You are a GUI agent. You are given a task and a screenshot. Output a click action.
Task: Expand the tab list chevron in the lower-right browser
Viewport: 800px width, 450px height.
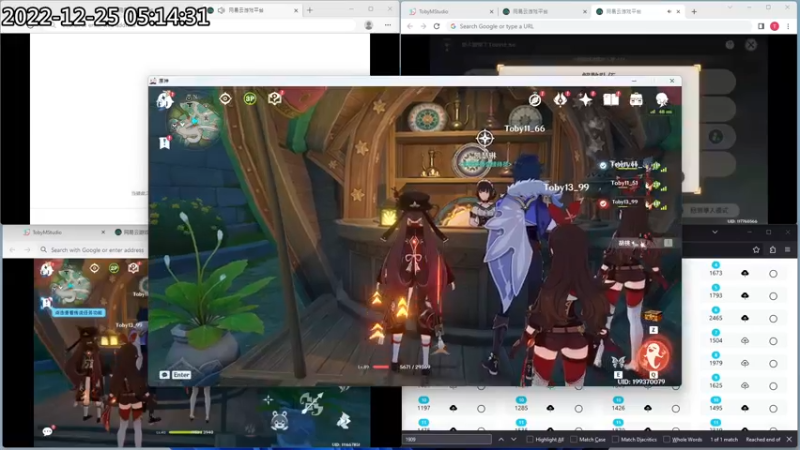point(715,232)
